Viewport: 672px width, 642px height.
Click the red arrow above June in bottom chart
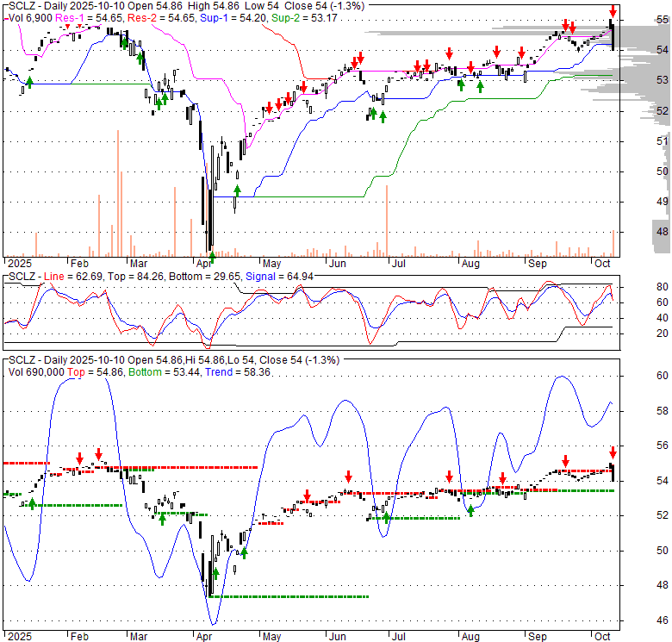pos(349,477)
